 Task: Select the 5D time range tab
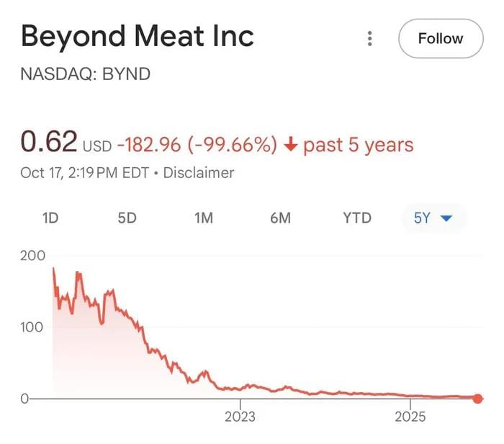pos(127,218)
